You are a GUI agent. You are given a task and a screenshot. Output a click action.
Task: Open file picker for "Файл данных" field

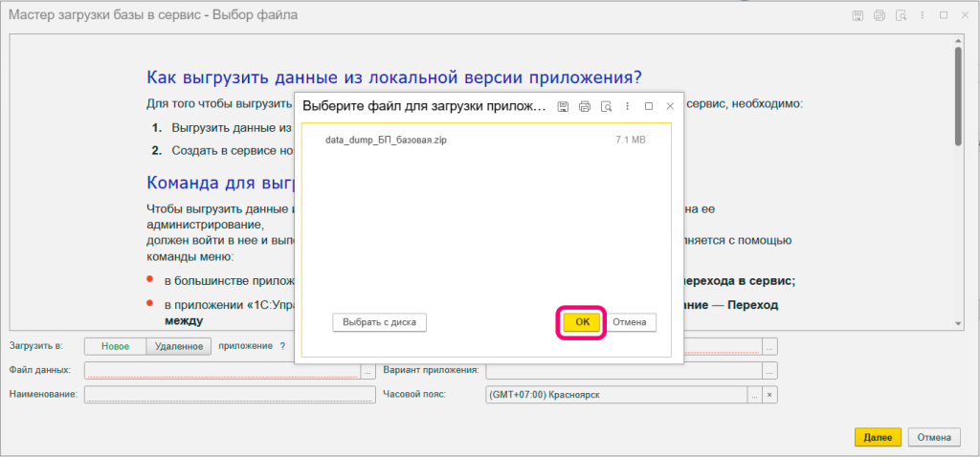pos(368,371)
